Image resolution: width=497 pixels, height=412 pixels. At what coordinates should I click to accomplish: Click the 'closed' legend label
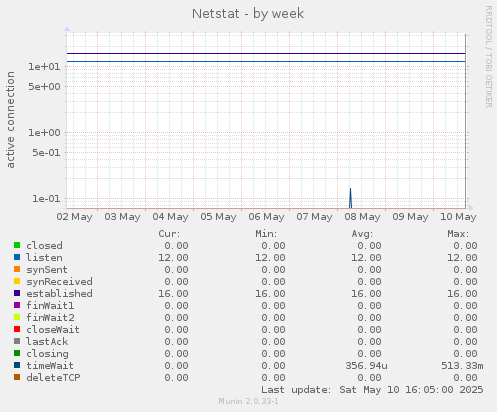(x=44, y=246)
